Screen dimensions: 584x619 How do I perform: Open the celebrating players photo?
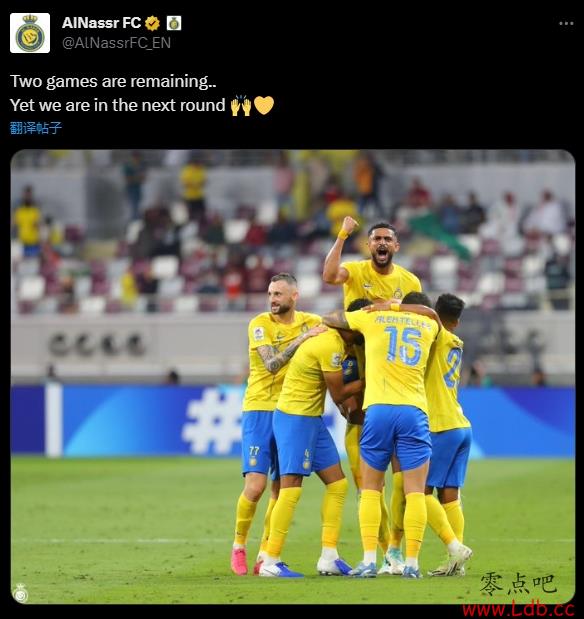tap(293, 377)
